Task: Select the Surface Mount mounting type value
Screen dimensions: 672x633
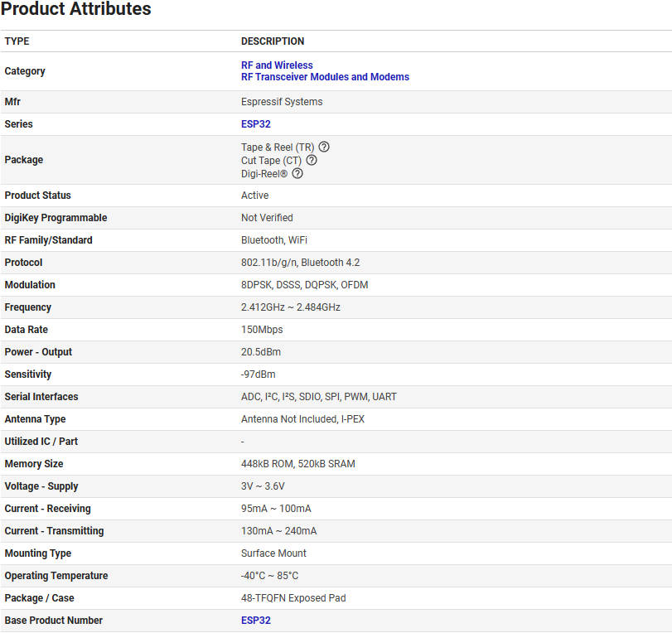Action: [x=273, y=553]
